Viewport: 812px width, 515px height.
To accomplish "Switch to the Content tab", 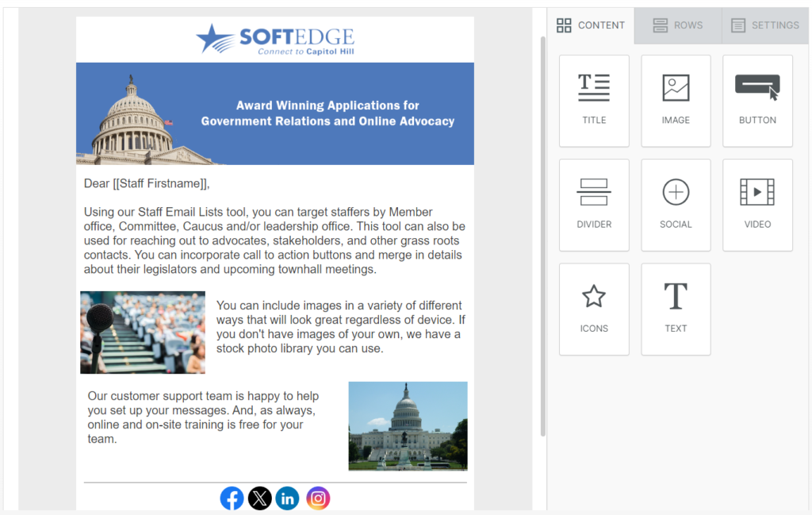I will pyautogui.click(x=591, y=25).
